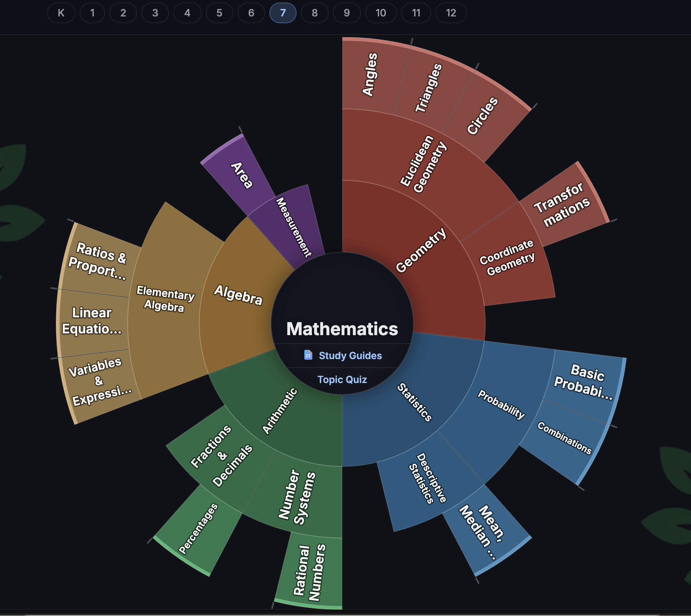Select the Area topic
The width and height of the screenshot is (691, 616).
pyautogui.click(x=242, y=175)
